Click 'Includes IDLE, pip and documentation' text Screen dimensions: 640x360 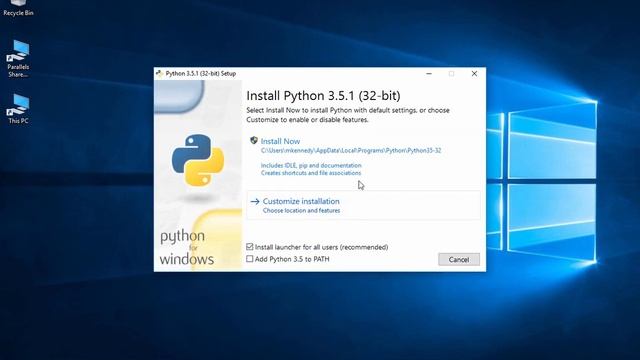(x=311, y=165)
